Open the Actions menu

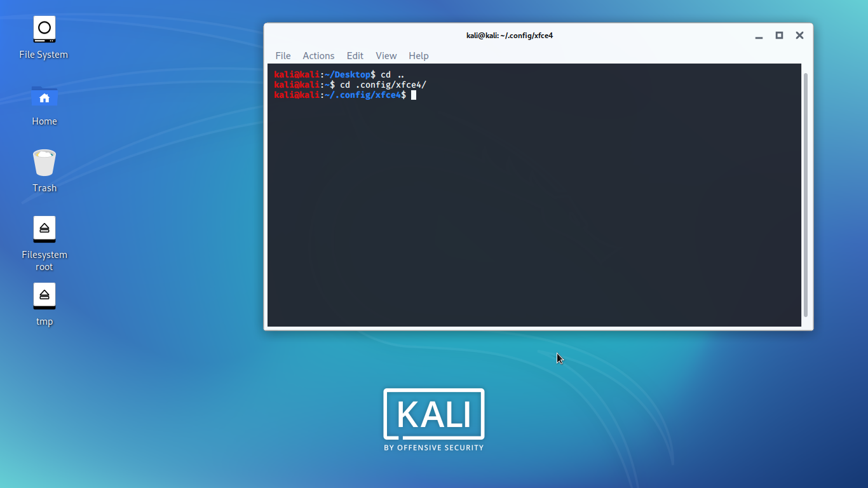click(318, 56)
